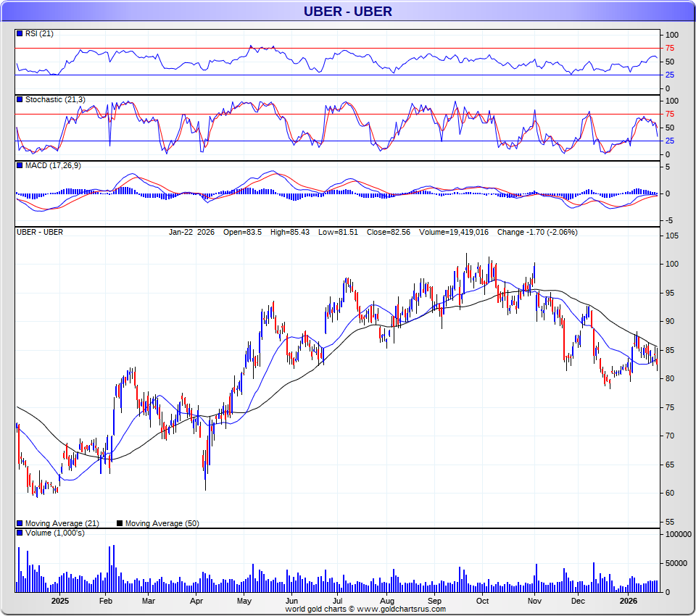Click the blue Moving Average (21) legend marker
This screenshot has height=616, width=696.
coord(20,523)
